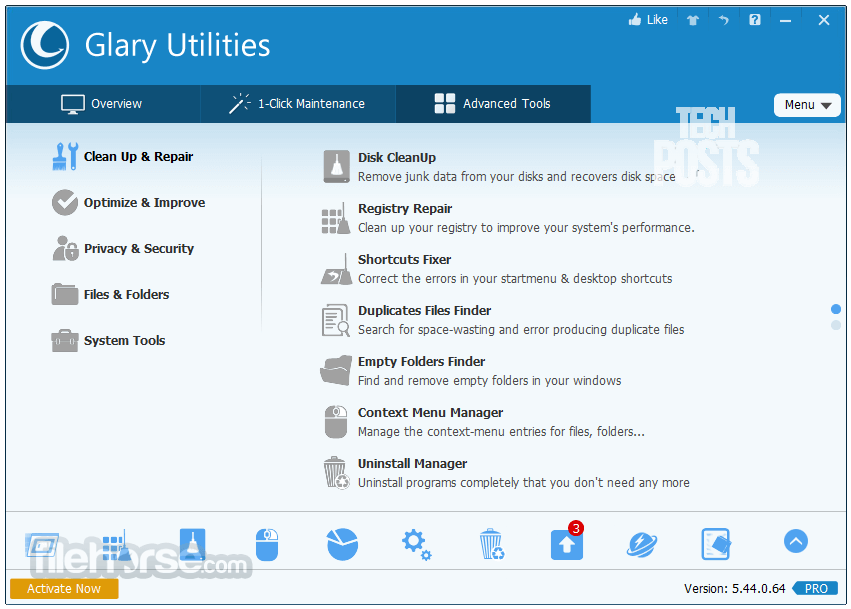Open registry cleaner from bottom toolbar
This screenshot has width=851, height=609.
pos(116,545)
